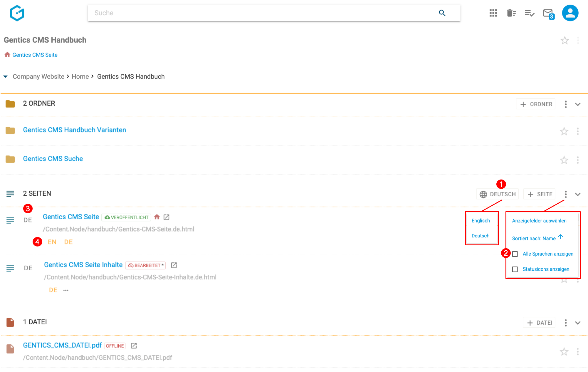
Task: Favorite the Gentics CMS Handbuch Varianten folder
Action: click(x=564, y=131)
